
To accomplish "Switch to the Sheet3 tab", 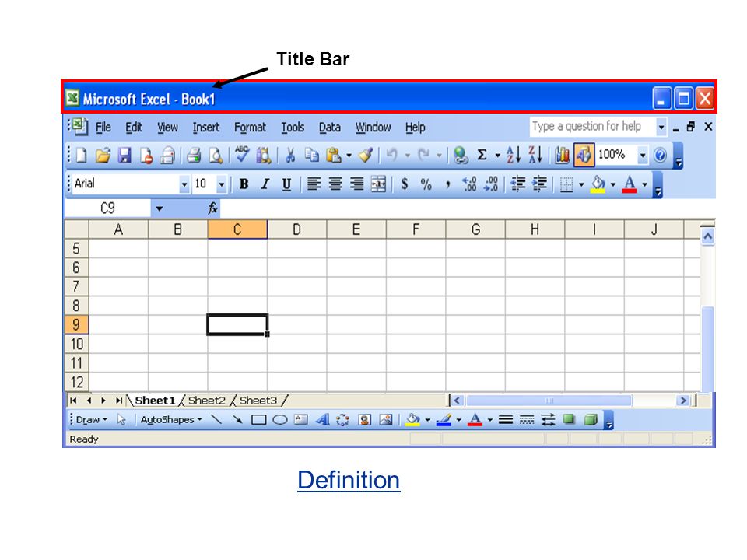I will 258,401.
